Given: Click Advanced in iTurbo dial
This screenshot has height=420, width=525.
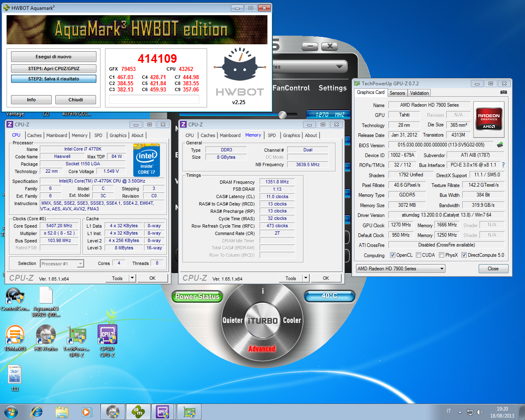Looking at the screenshot, I should 262,349.
